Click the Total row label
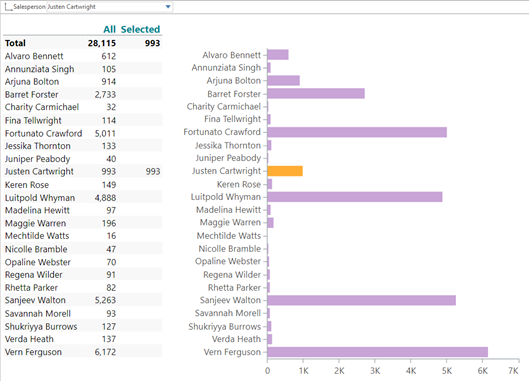Image resolution: width=529 pixels, height=381 pixels. coord(15,43)
